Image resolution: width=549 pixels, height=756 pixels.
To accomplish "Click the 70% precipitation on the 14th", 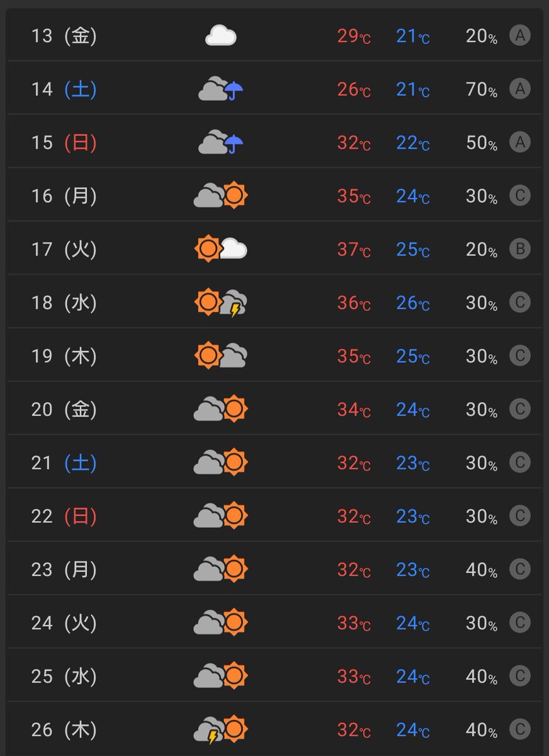I will 482,89.
